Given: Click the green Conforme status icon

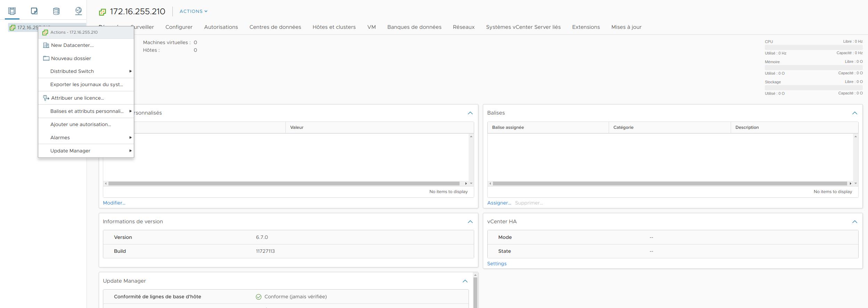Looking at the screenshot, I should pos(259,297).
